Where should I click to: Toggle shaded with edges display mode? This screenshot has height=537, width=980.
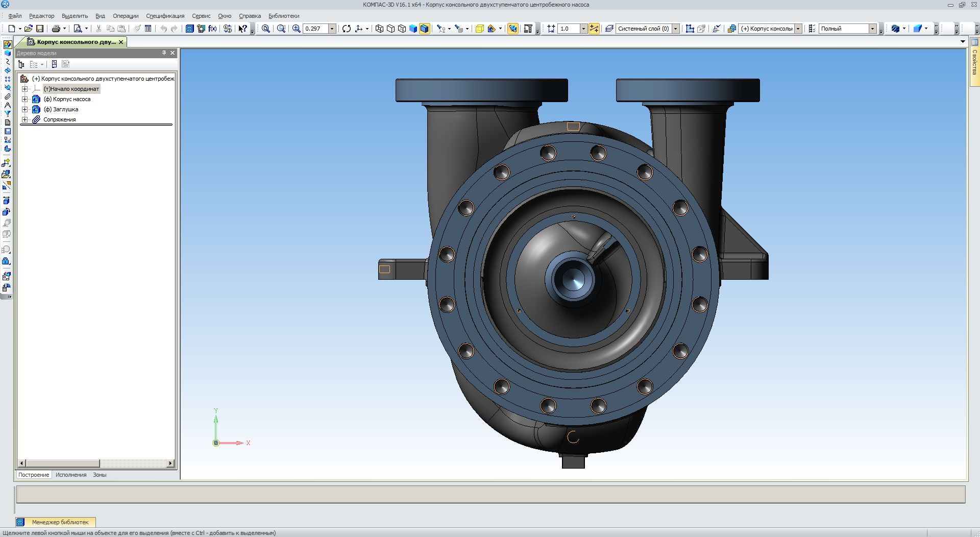point(425,29)
